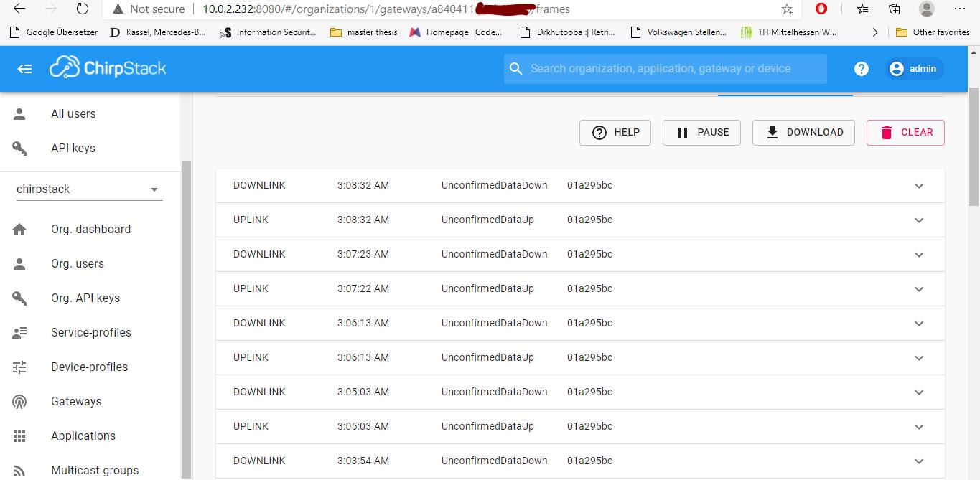Collapse the sidebar with the arrow icon
This screenshot has height=480, width=980.
(24, 68)
